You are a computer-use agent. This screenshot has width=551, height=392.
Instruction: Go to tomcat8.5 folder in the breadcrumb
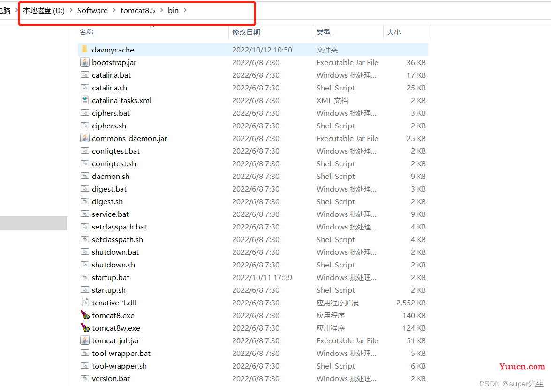[x=138, y=10]
